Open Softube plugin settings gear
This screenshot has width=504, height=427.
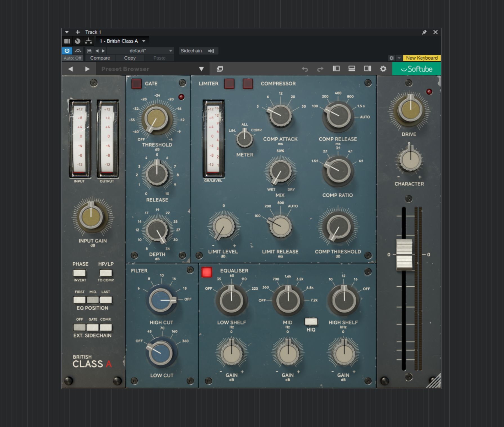(383, 69)
